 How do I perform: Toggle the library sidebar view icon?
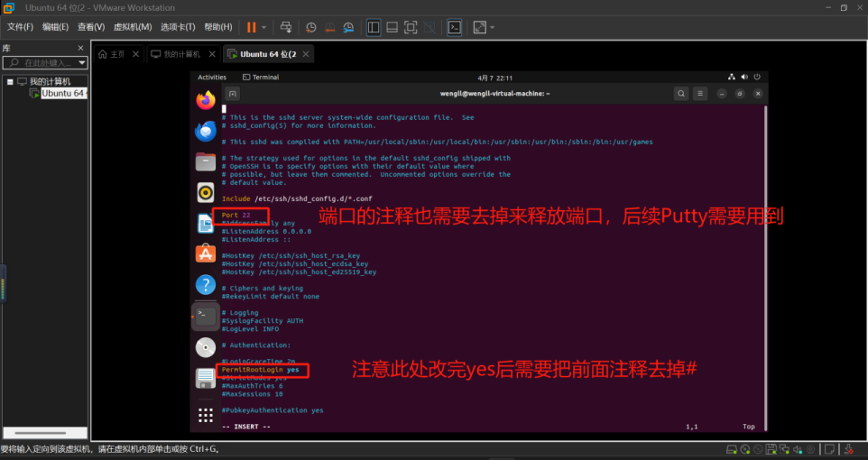pos(374,27)
